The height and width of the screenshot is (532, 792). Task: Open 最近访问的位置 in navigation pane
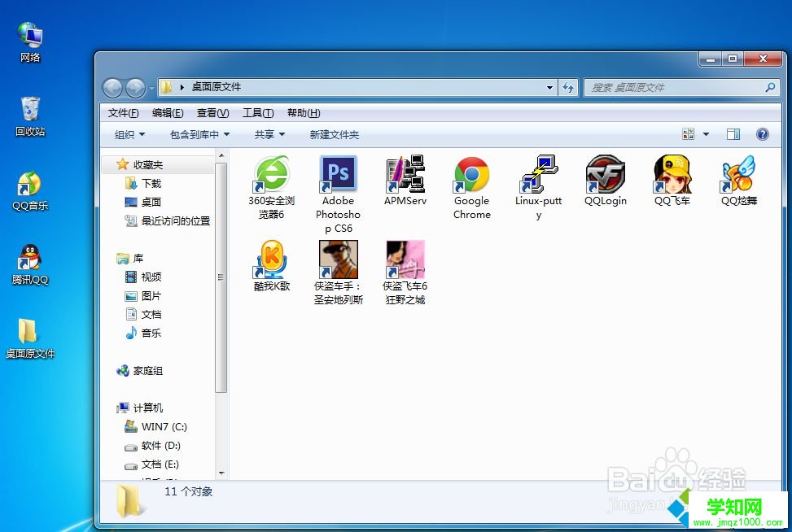[x=167, y=220]
